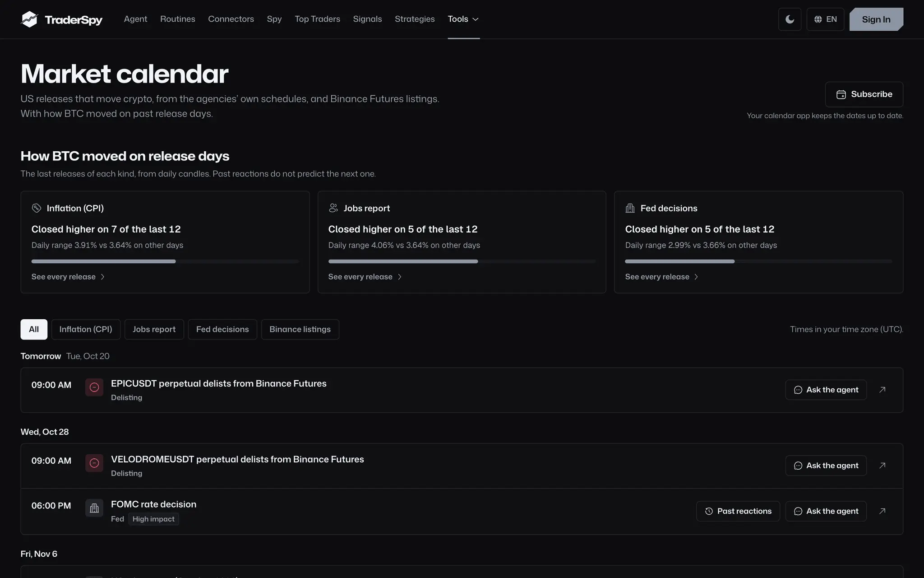Viewport: 924px width, 578px height.
Task: Open Connectors in the navigation
Action: 231,19
